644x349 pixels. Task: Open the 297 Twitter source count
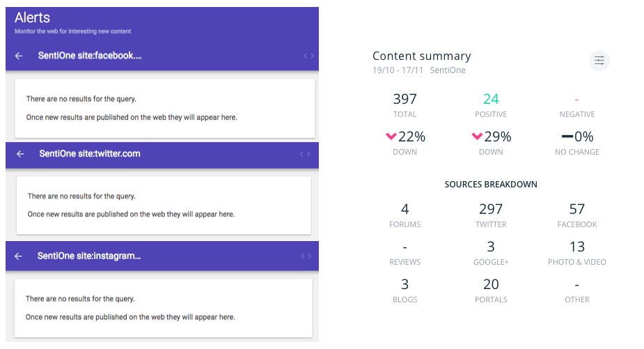pos(491,209)
